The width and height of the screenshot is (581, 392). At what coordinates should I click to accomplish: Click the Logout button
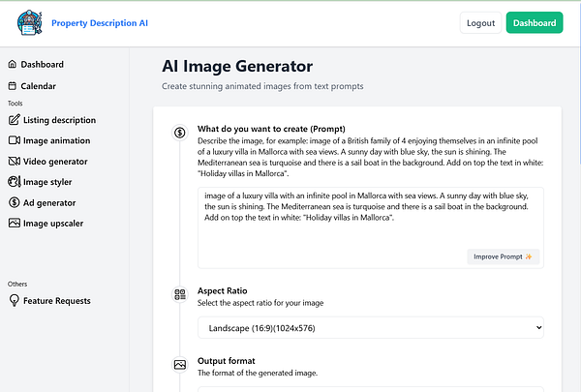pyautogui.click(x=480, y=23)
